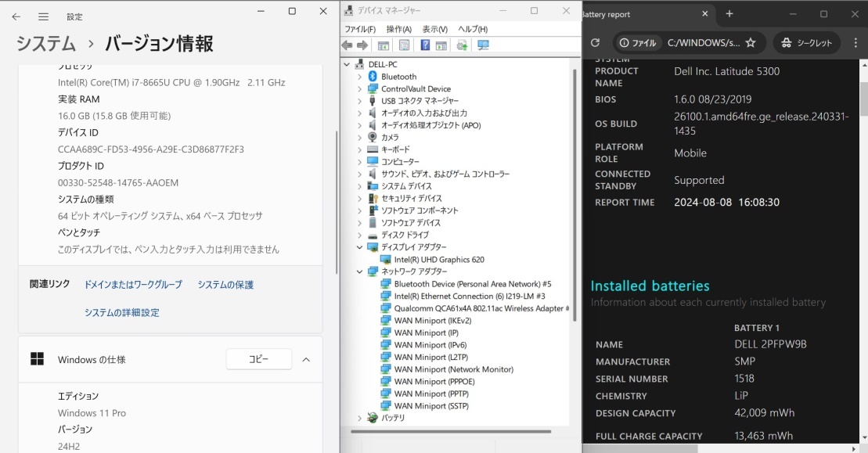
Task: Collapse the ディスプレイ アダプター category
Action: pyautogui.click(x=360, y=246)
